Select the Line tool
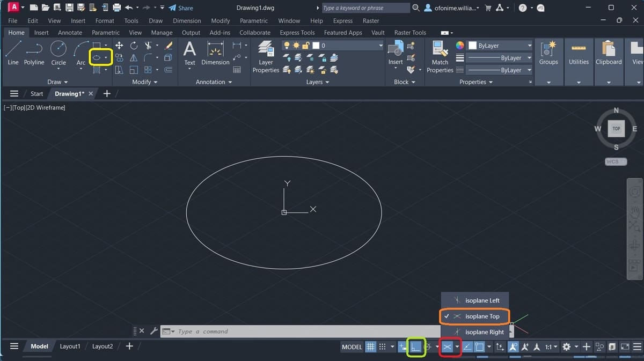The height and width of the screenshot is (361, 644). (x=13, y=54)
